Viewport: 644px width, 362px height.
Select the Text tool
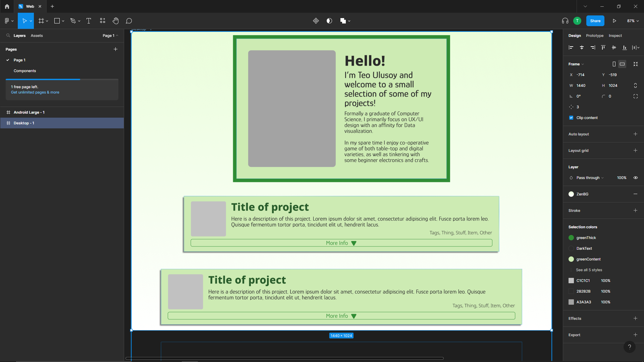pos(89,21)
